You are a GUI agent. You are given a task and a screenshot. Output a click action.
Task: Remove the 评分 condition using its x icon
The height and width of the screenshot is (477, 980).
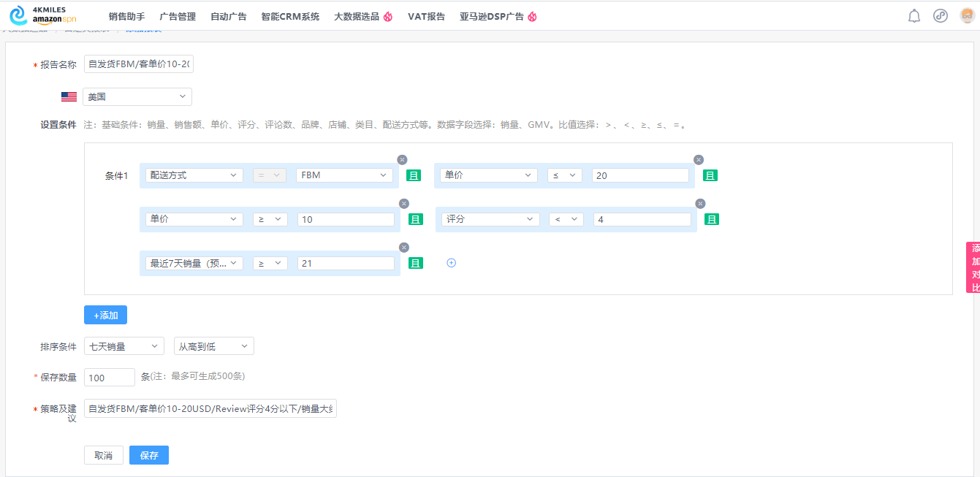click(699, 203)
